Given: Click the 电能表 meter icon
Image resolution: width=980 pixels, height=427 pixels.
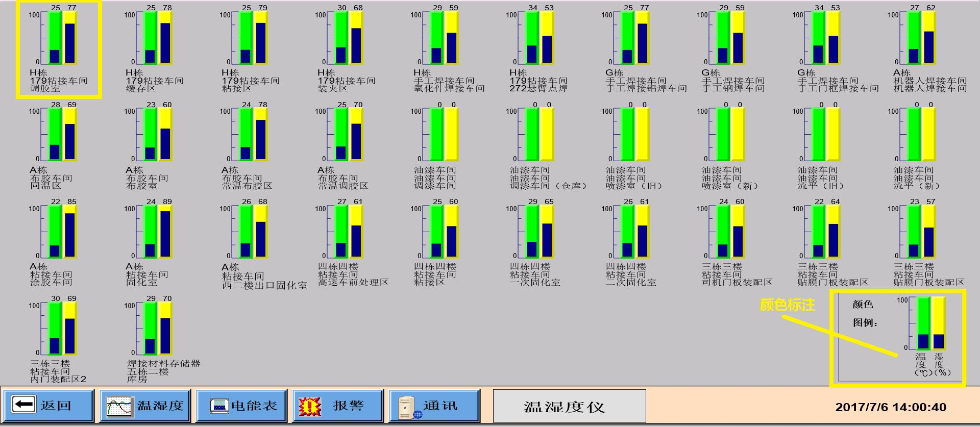Looking at the screenshot, I should tap(219, 406).
